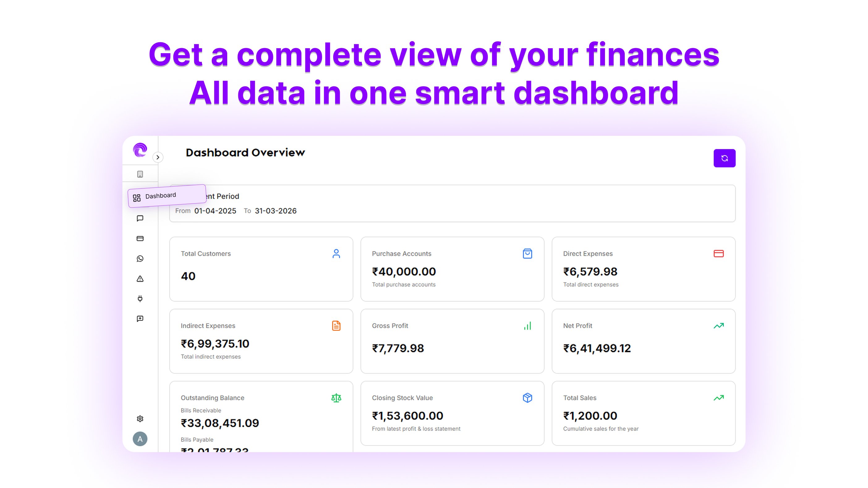This screenshot has height=488, width=868.
Task: Open the WhatsApp icon in sidebar
Action: tap(140, 259)
